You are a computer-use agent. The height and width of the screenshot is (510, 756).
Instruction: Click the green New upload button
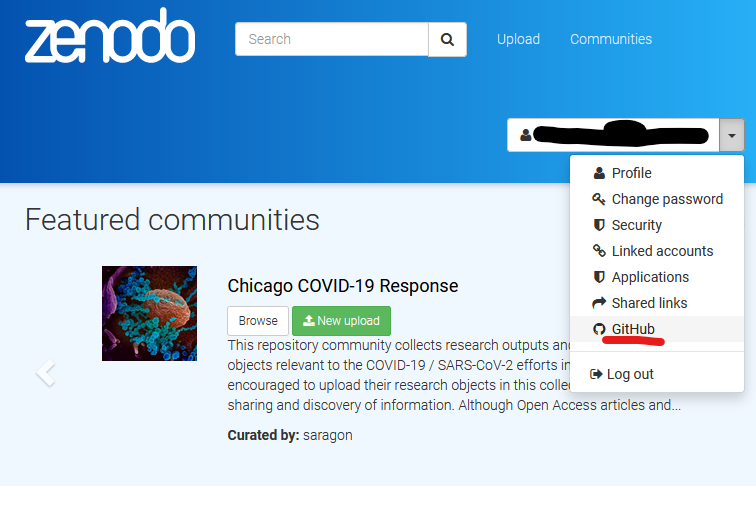[341, 321]
